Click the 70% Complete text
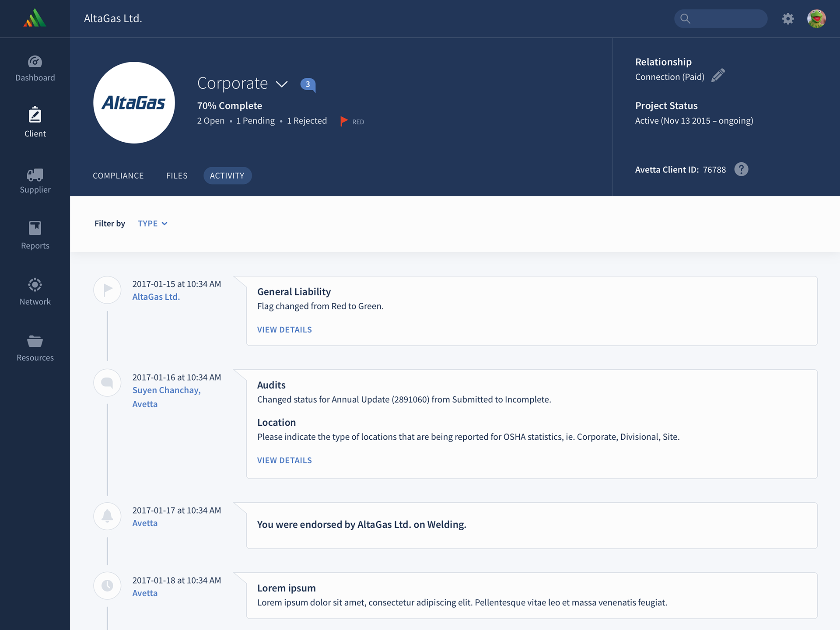 230,106
